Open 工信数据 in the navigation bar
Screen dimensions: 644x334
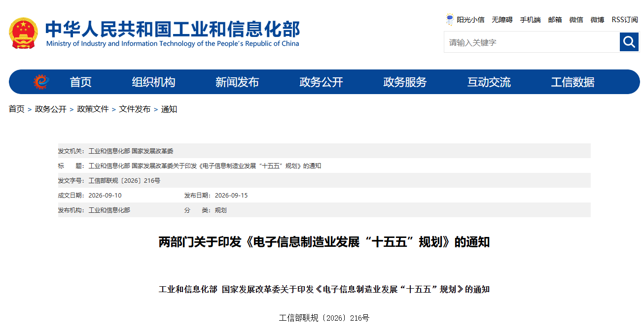(x=572, y=82)
